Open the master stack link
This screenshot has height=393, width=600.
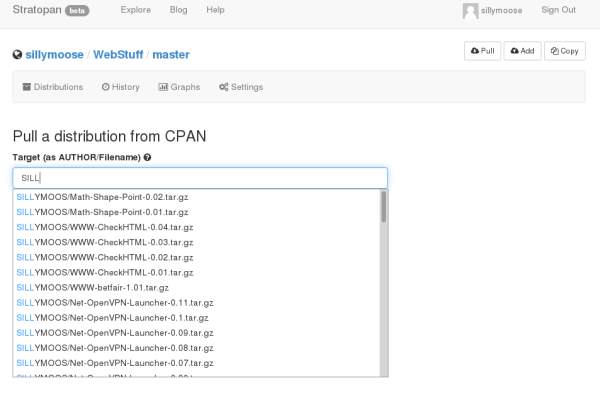171,55
